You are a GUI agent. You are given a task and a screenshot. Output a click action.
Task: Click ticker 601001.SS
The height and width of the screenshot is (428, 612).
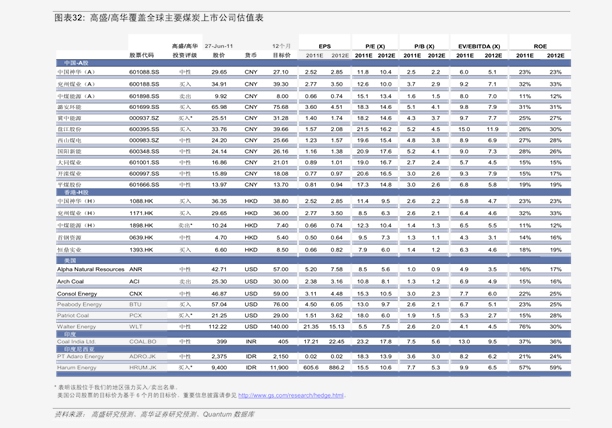click(x=144, y=162)
